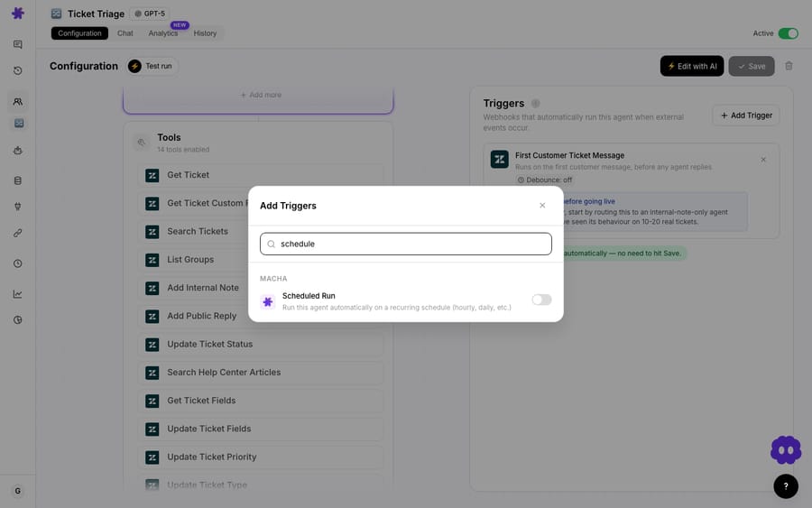Click the Scheduled Run trigger title

pyautogui.click(x=309, y=296)
